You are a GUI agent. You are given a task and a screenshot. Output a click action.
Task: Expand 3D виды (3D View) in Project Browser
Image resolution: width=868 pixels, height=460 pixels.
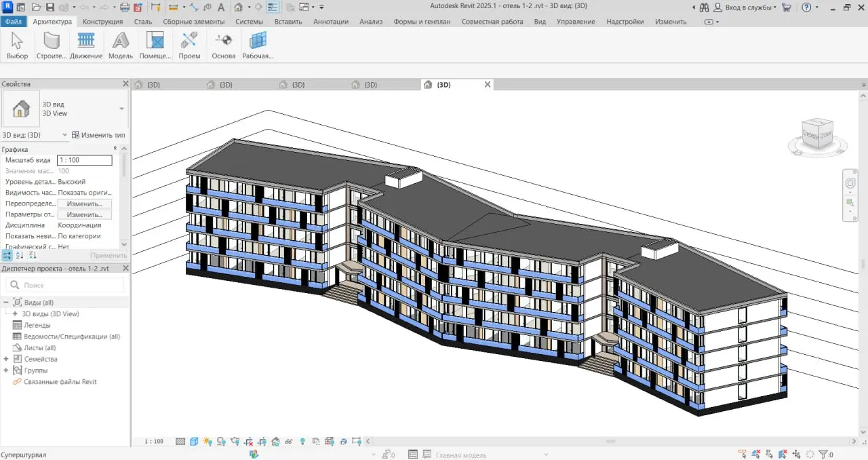[x=14, y=313]
